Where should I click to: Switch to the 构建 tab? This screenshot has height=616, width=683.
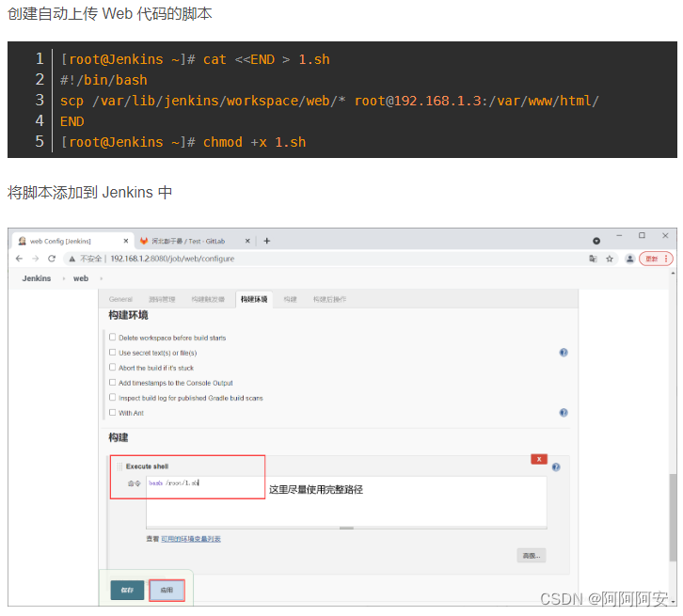click(290, 299)
